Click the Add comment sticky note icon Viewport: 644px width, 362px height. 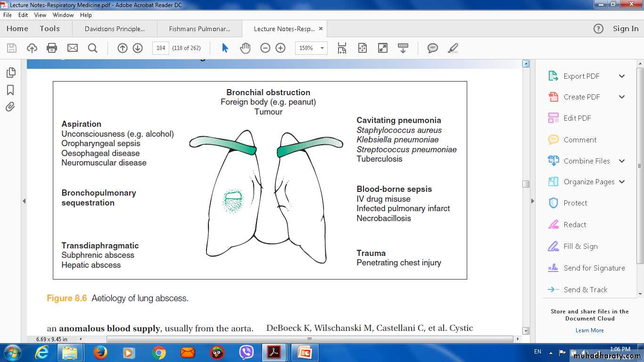coord(432,48)
